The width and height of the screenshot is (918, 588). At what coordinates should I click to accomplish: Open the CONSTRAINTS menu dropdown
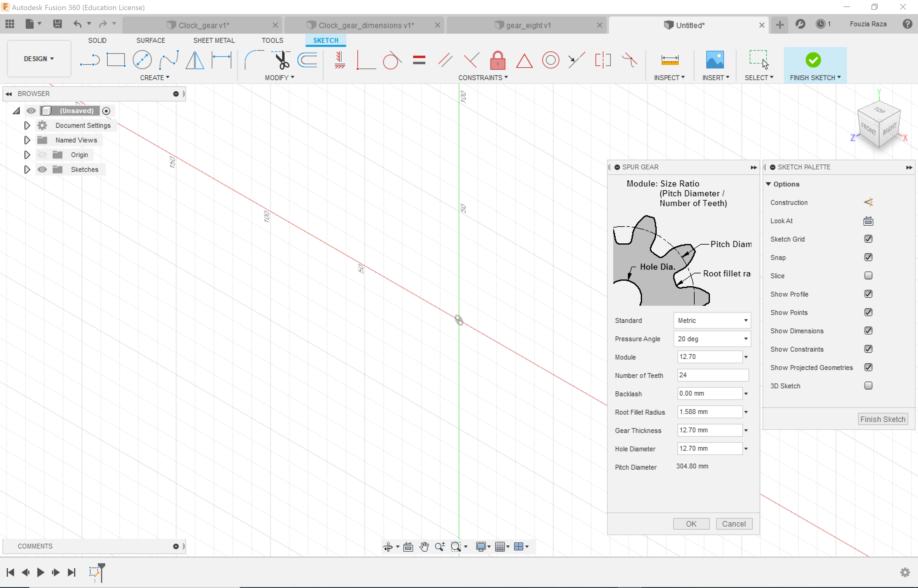click(x=483, y=77)
